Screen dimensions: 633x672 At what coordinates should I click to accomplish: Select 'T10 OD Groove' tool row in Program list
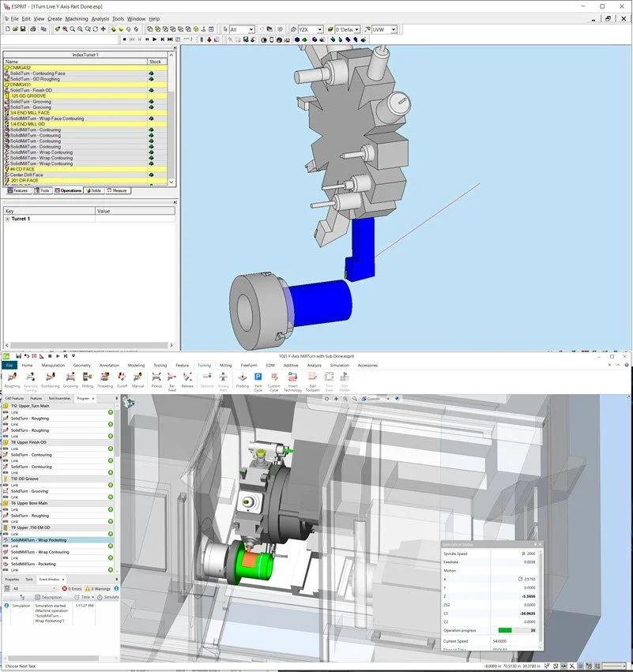(56, 479)
